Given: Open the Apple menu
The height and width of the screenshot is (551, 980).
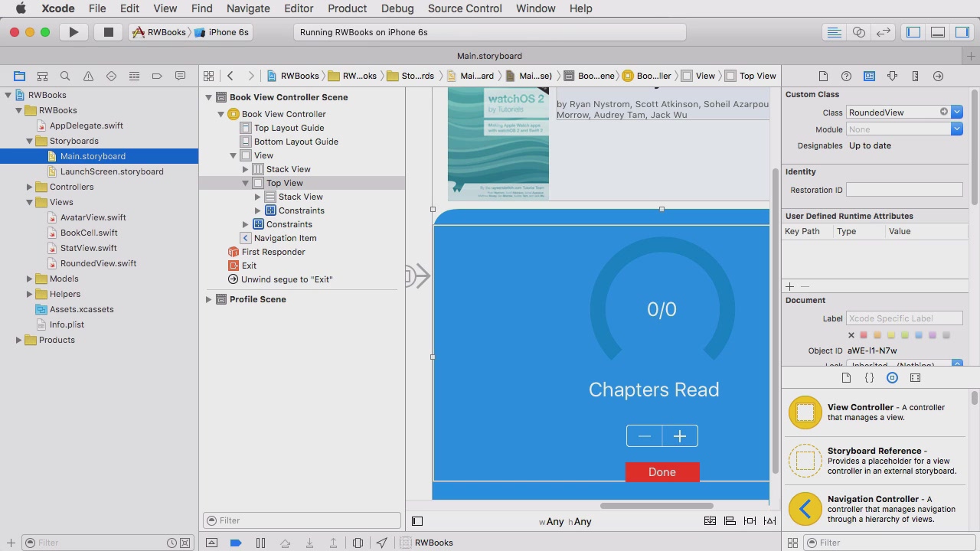Looking at the screenshot, I should 21,8.
